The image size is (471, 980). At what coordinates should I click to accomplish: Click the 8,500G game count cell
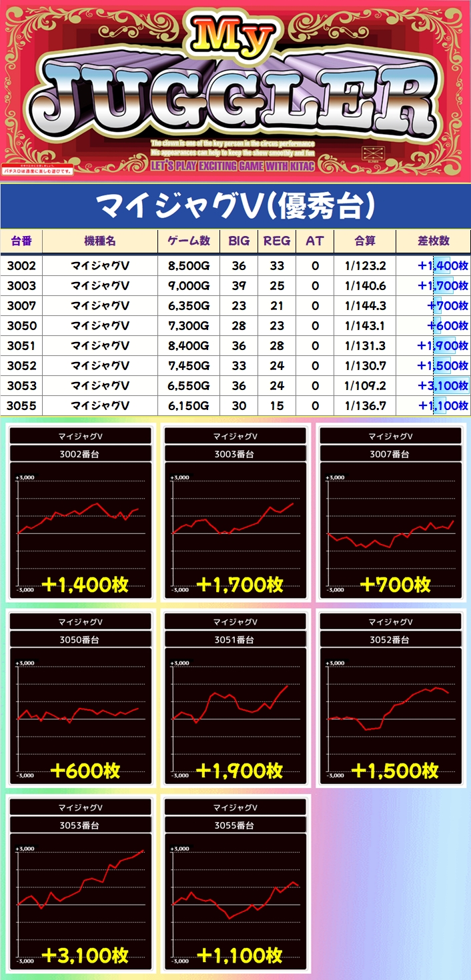point(189,266)
